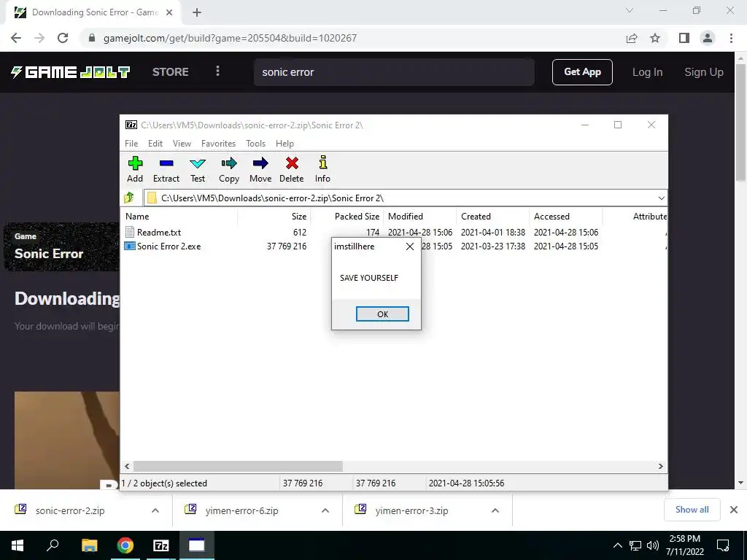Click the right arrow of horizontal scrollbar
The height and width of the screenshot is (560, 747).
coord(660,466)
